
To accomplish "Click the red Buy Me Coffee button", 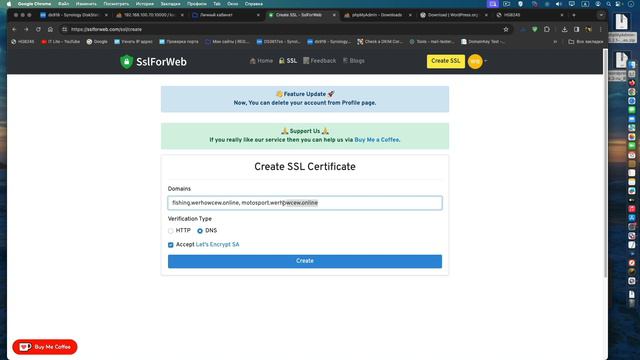I will 45,347.
